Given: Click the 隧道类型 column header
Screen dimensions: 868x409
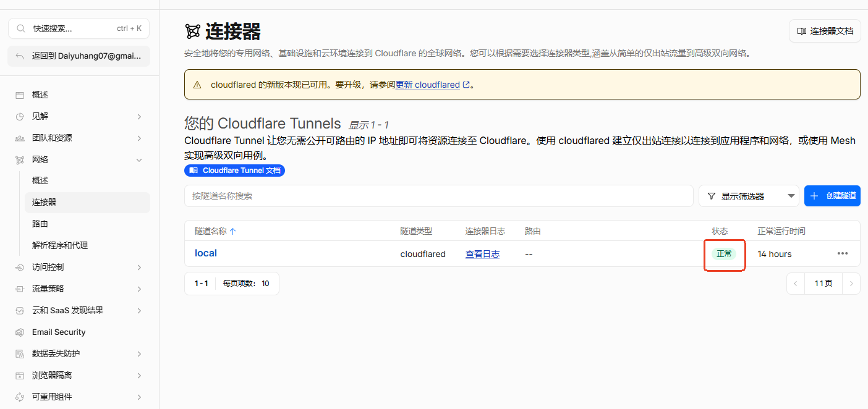Looking at the screenshot, I should tap(416, 231).
